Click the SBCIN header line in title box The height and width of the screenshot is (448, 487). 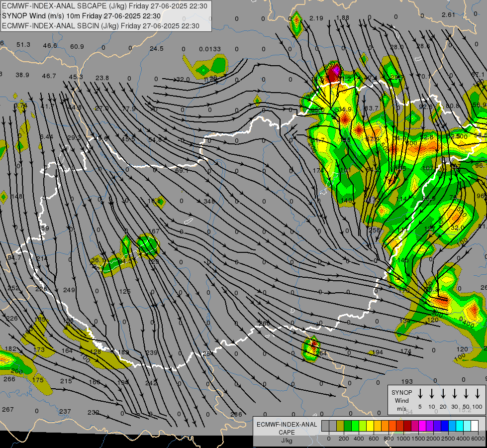(x=100, y=26)
